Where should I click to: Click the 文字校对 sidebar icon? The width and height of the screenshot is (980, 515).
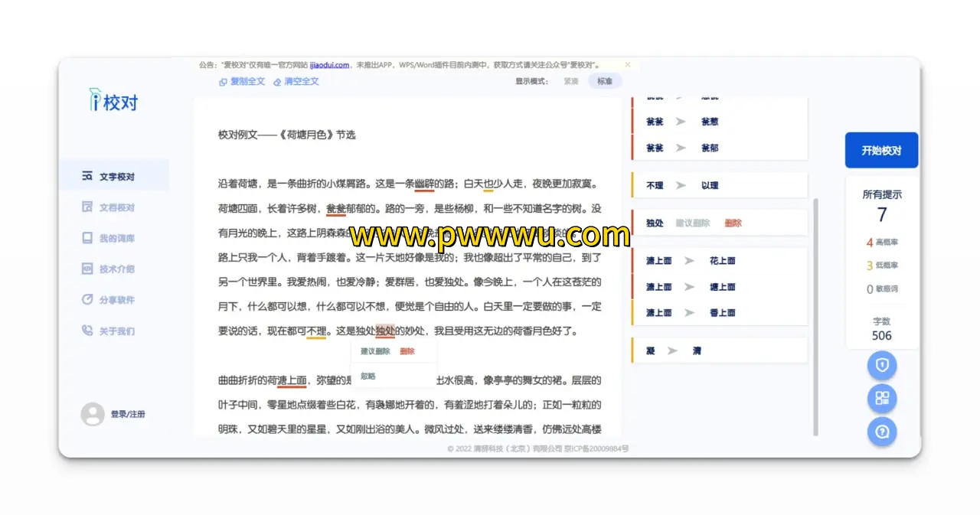(x=87, y=176)
